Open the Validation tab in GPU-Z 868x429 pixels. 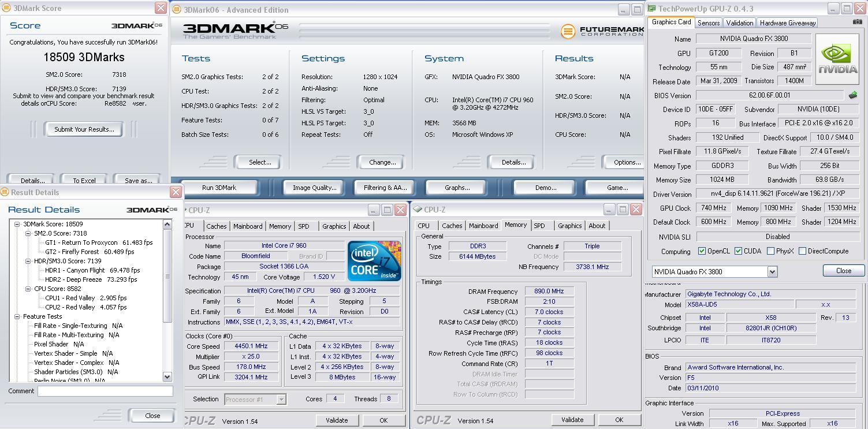[x=739, y=23]
